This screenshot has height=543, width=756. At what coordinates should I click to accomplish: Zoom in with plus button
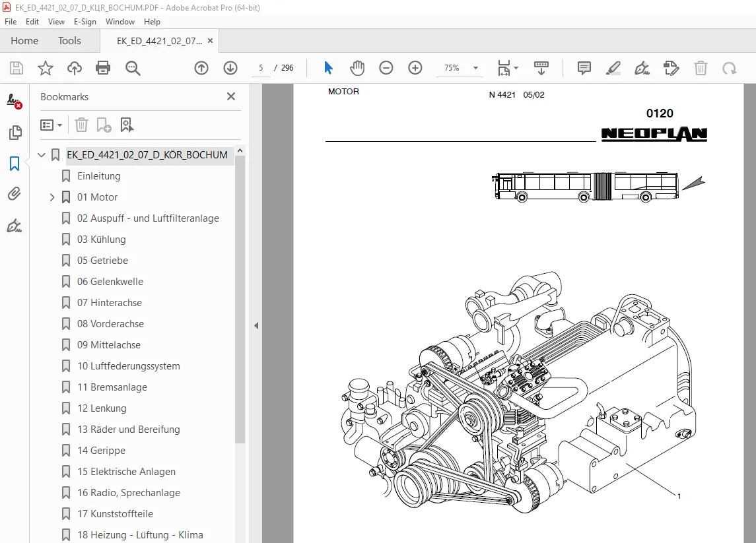pos(415,68)
